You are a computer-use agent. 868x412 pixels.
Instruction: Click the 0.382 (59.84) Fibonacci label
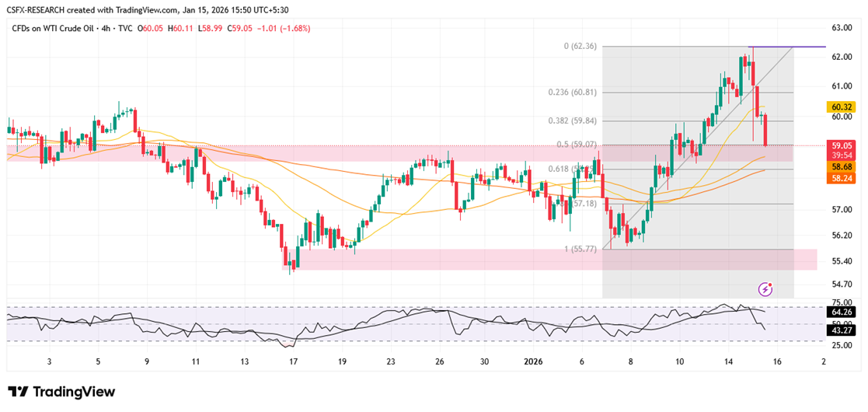coord(573,121)
